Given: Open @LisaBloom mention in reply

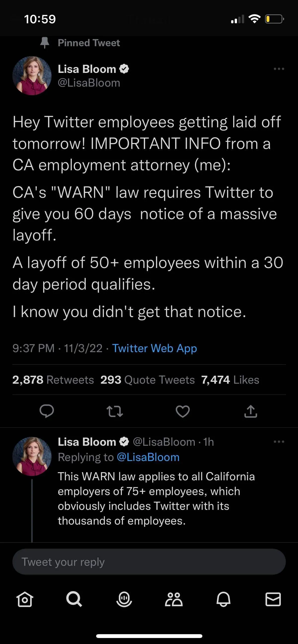Looking at the screenshot, I should pyautogui.click(x=148, y=457).
